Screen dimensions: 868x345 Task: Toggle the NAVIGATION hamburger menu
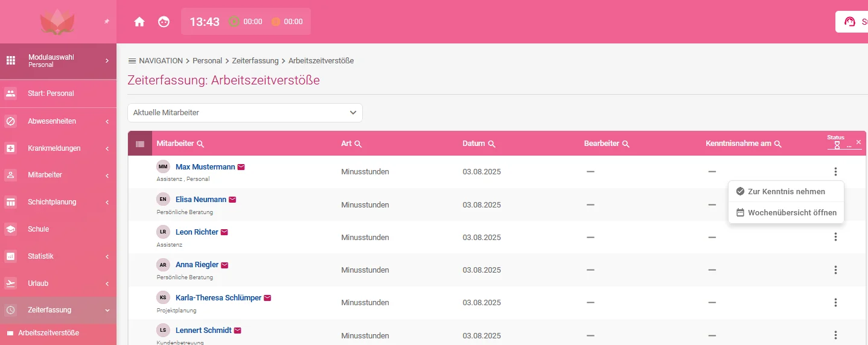coord(132,61)
